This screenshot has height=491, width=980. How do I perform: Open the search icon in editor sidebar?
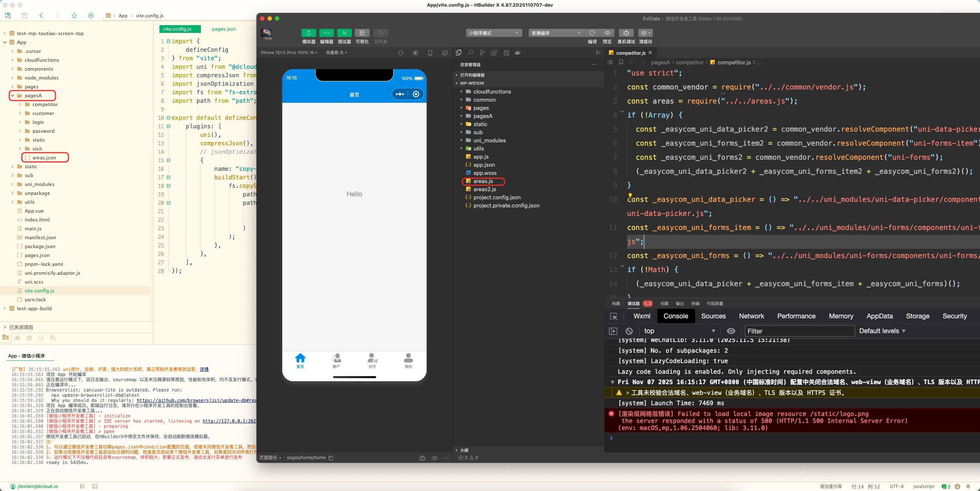coord(471,53)
